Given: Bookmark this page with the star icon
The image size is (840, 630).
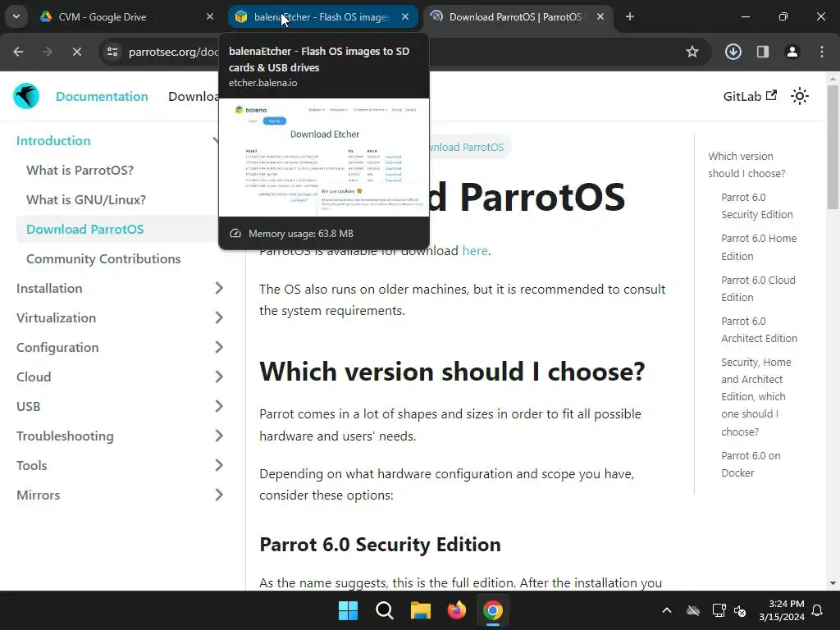Looking at the screenshot, I should [692, 52].
